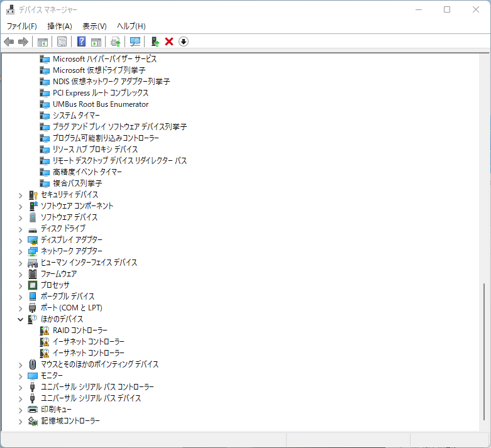Screen dimensions: 491x448
Task: Open the 表示(V) menu
Action: click(94, 26)
